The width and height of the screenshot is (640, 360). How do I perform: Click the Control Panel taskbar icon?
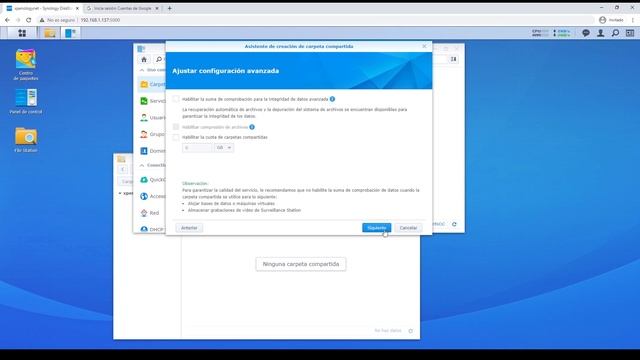[x=71, y=33]
